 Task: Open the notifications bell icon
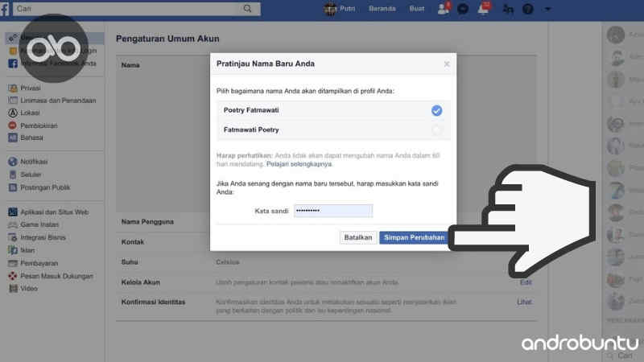click(x=484, y=9)
